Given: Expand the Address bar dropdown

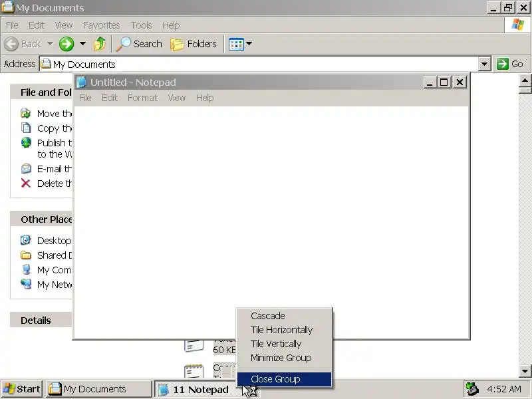Looking at the screenshot, I should click(x=485, y=64).
